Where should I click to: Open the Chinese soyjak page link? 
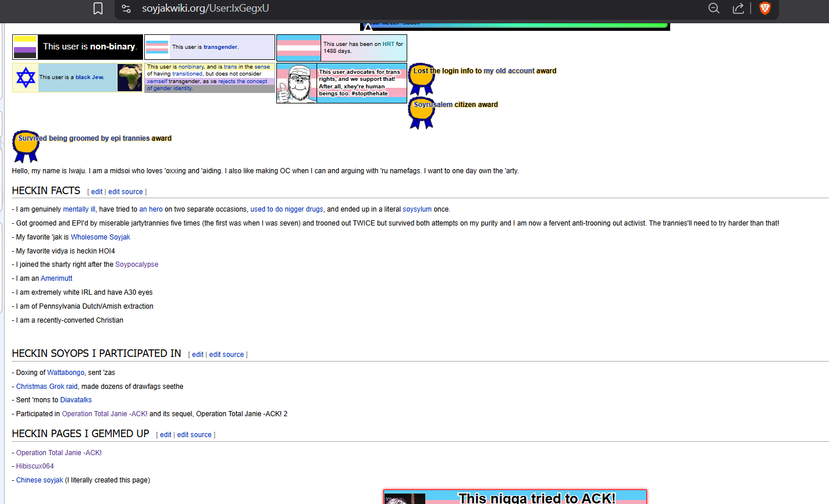pyautogui.click(x=40, y=480)
